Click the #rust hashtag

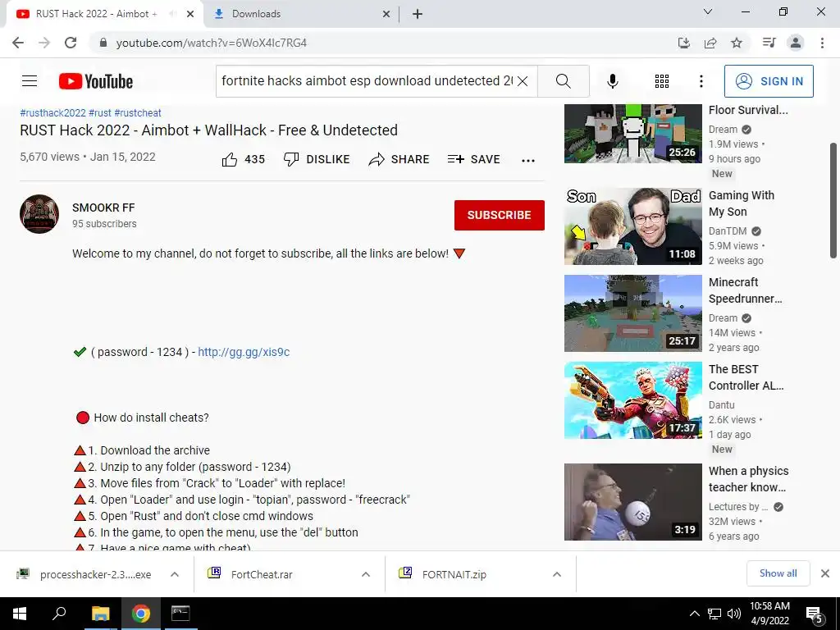[100, 113]
